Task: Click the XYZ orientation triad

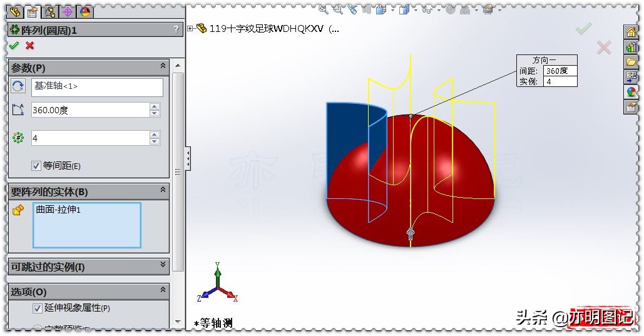Action: 217,283
